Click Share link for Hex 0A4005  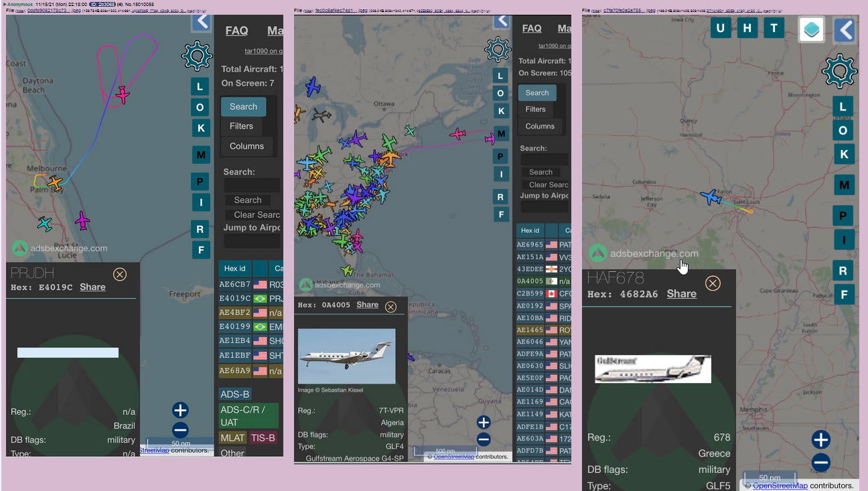pyautogui.click(x=367, y=305)
